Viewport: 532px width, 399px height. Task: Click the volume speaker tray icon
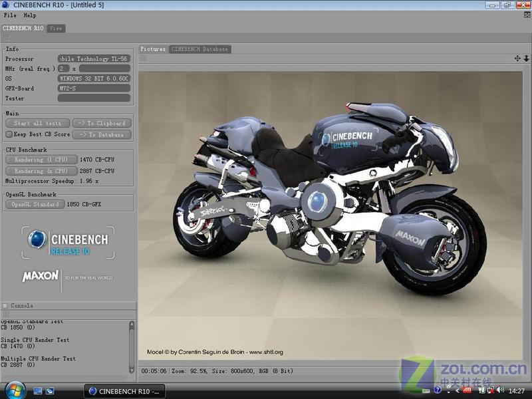click(500, 390)
